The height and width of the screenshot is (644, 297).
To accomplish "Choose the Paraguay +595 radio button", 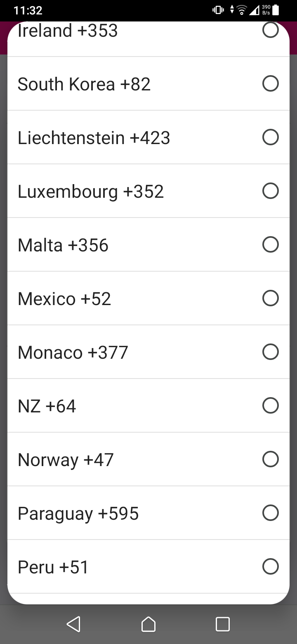I will (270, 513).
